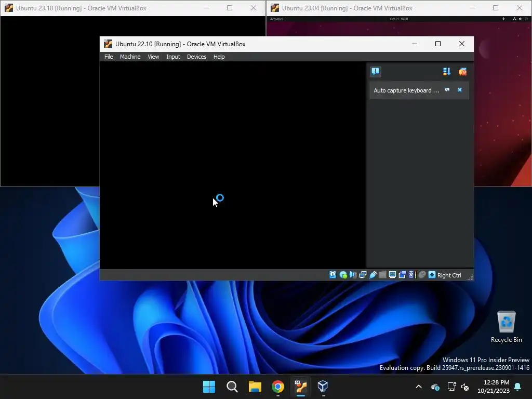Open the Help menu
Viewport: 532px width, 399px height.
point(219,57)
